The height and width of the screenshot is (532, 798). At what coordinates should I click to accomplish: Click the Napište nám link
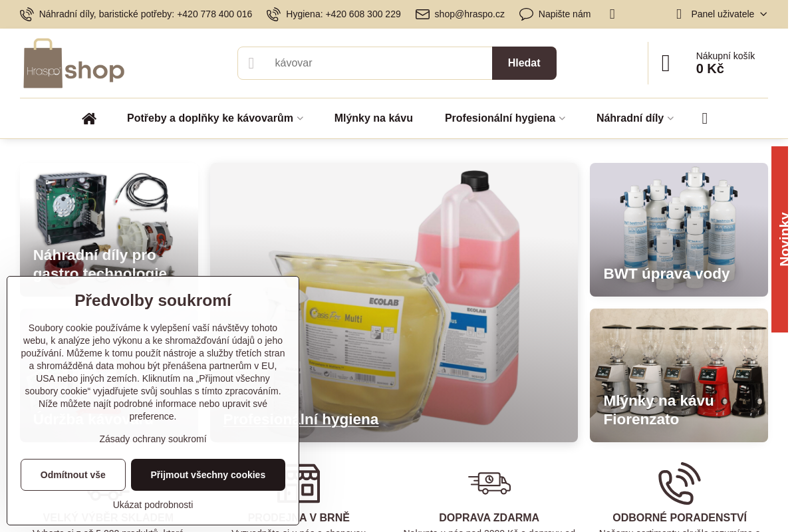[565, 14]
